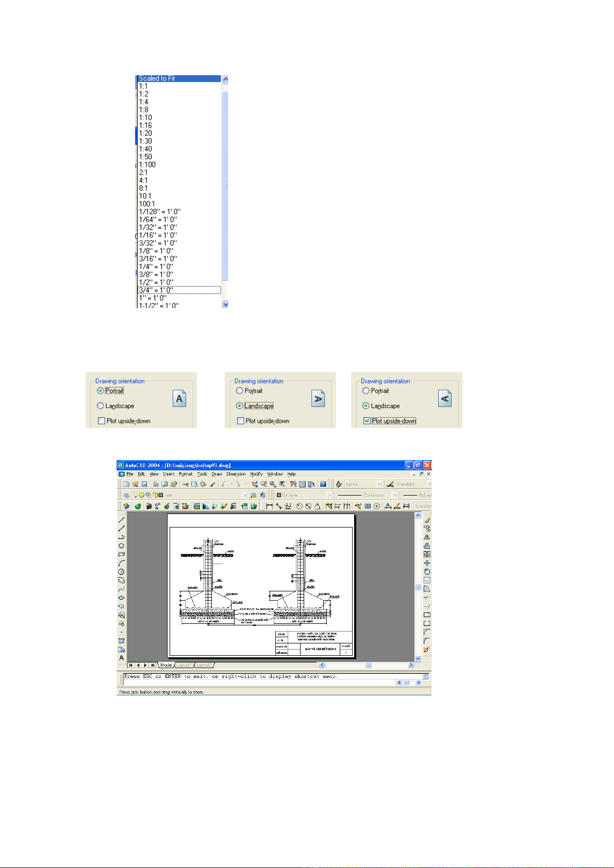The height and width of the screenshot is (868, 614).
Task: Open the Continuous linetype dropdown
Action: (395, 495)
